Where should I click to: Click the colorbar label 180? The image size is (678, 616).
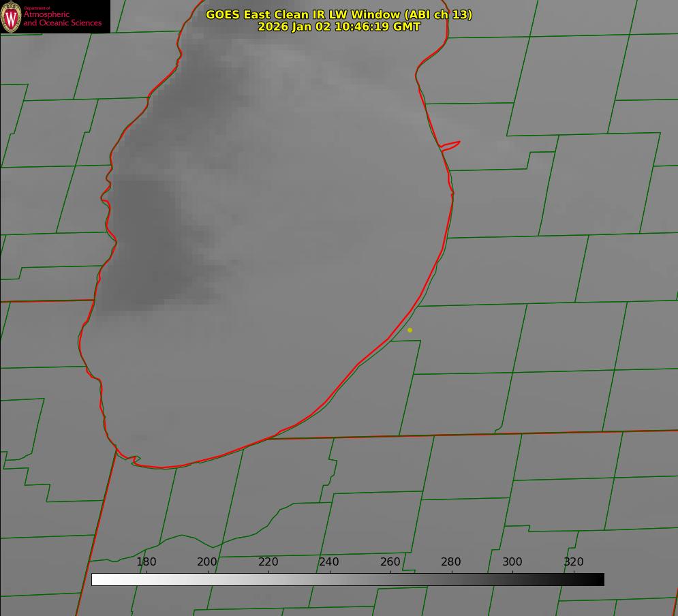[x=146, y=561]
